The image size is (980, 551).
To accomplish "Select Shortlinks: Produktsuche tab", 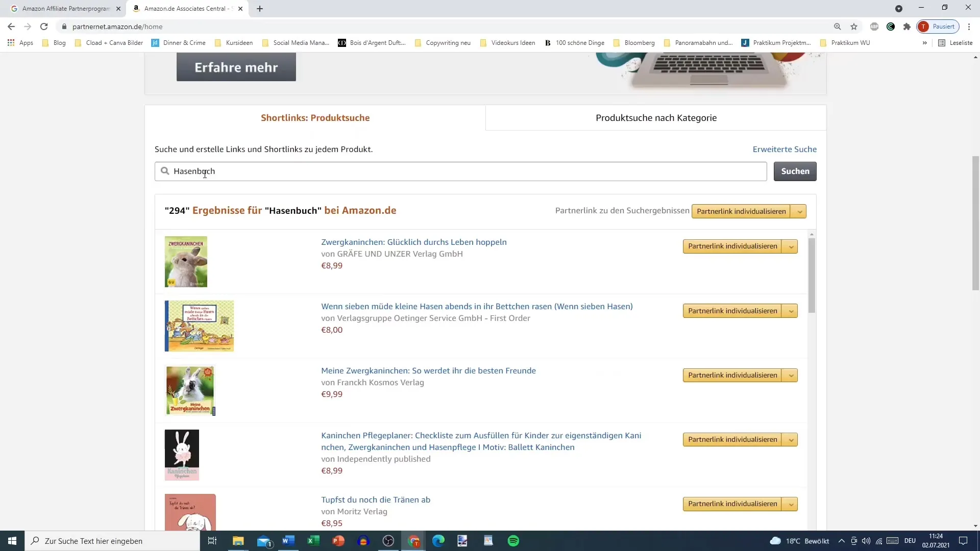I will (x=315, y=118).
